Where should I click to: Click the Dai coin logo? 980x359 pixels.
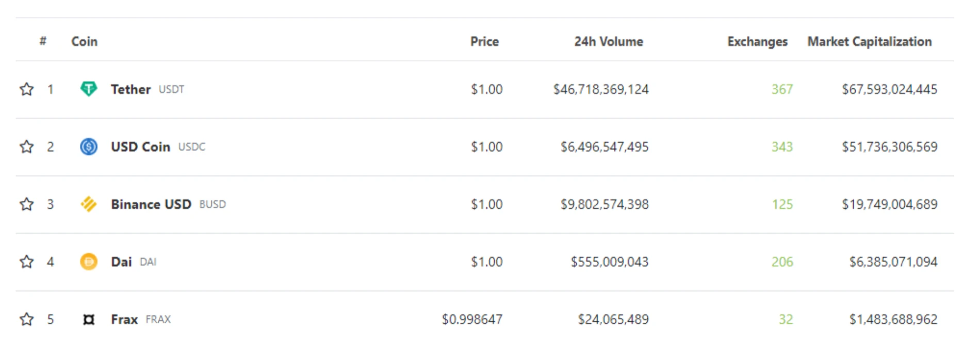[89, 262]
